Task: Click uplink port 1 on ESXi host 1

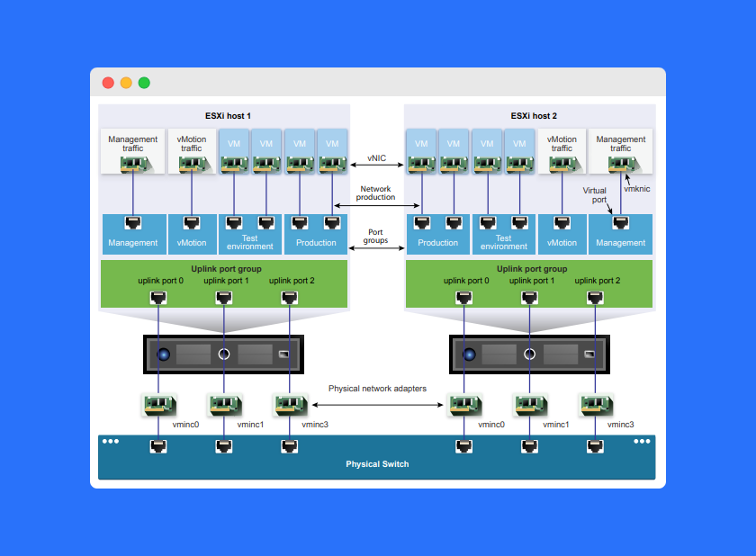Action: tap(225, 296)
